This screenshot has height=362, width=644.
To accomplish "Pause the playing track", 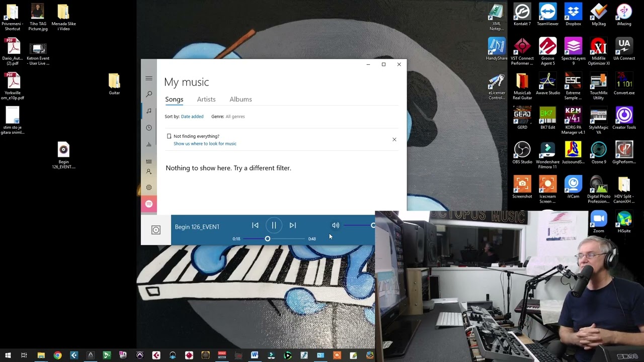I will (274, 225).
